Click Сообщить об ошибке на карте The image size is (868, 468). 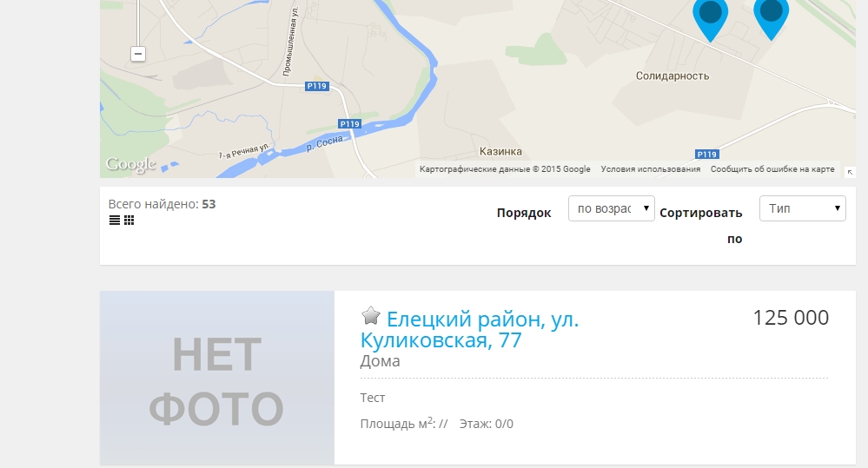[772, 169]
